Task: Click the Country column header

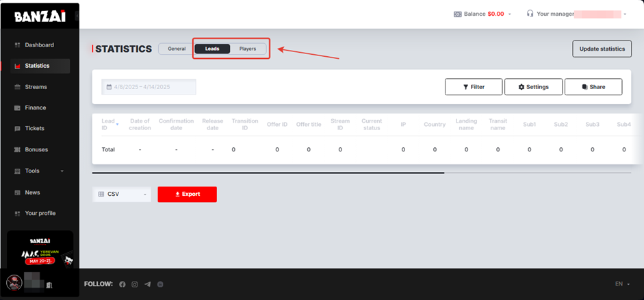Action: point(435,125)
